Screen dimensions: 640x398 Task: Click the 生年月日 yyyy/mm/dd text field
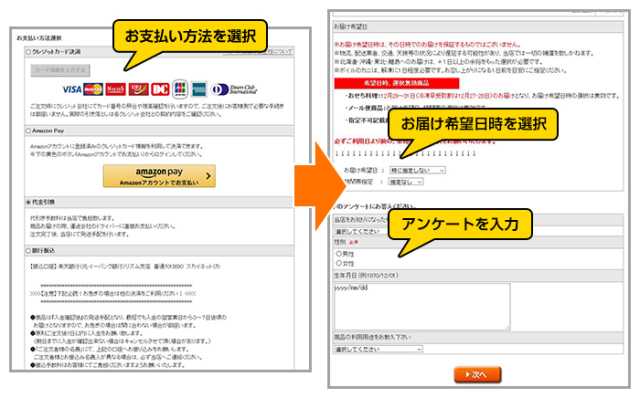tap(422, 307)
